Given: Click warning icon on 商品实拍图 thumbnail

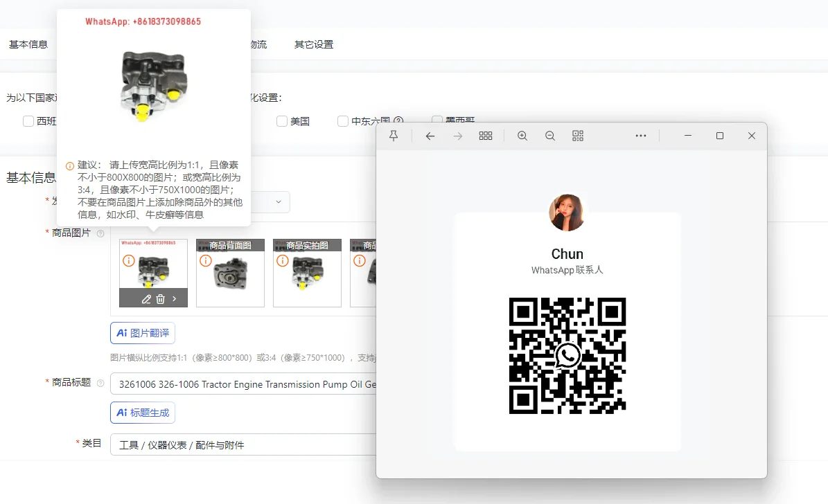Looking at the screenshot, I should 283,261.
